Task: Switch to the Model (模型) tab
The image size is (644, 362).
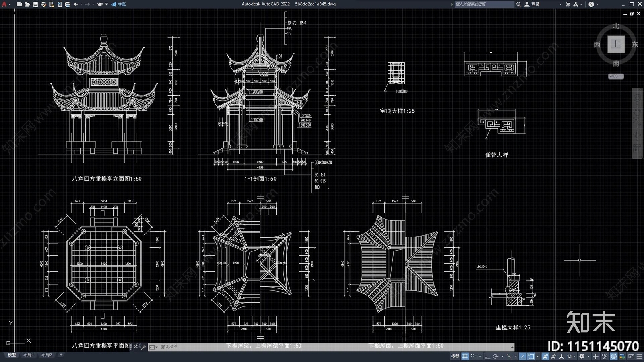Action: point(12,355)
